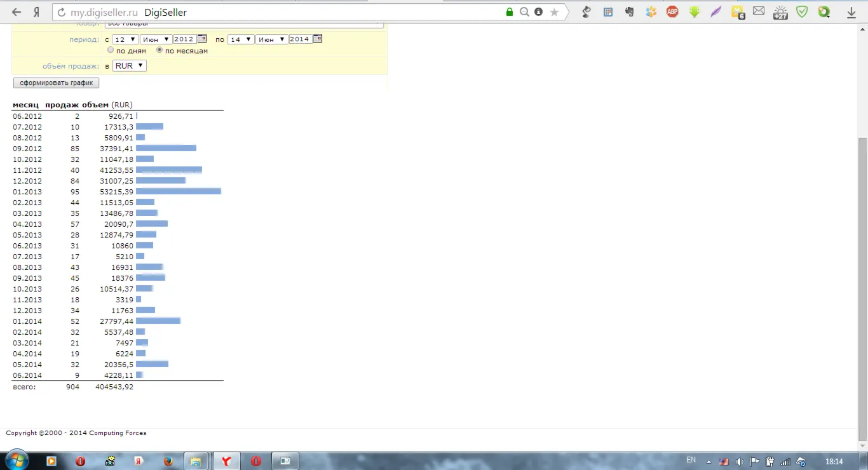The height and width of the screenshot is (470, 868).
Task: Click the vertical page scrollbar thumb
Action: (x=862, y=289)
